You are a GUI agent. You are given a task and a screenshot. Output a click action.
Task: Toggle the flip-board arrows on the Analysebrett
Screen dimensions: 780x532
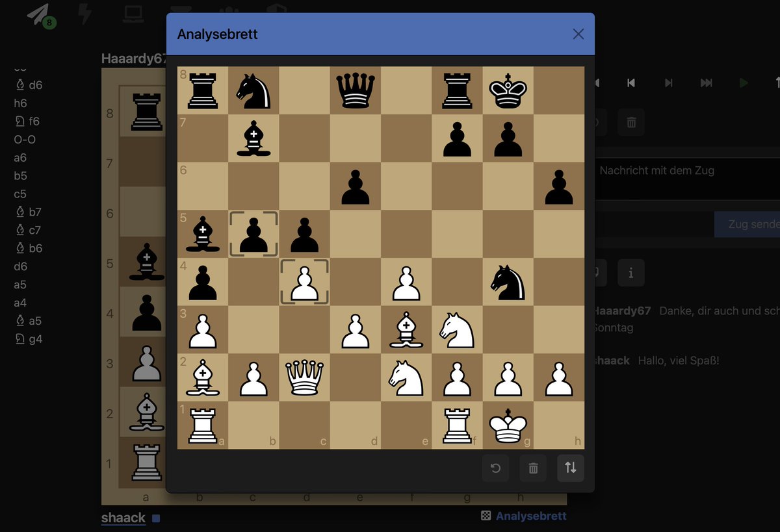[570, 468]
